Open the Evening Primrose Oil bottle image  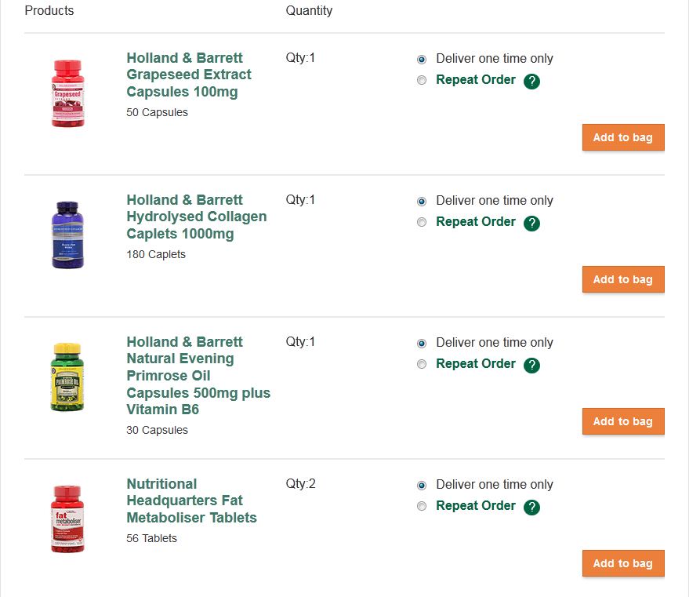click(x=67, y=377)
